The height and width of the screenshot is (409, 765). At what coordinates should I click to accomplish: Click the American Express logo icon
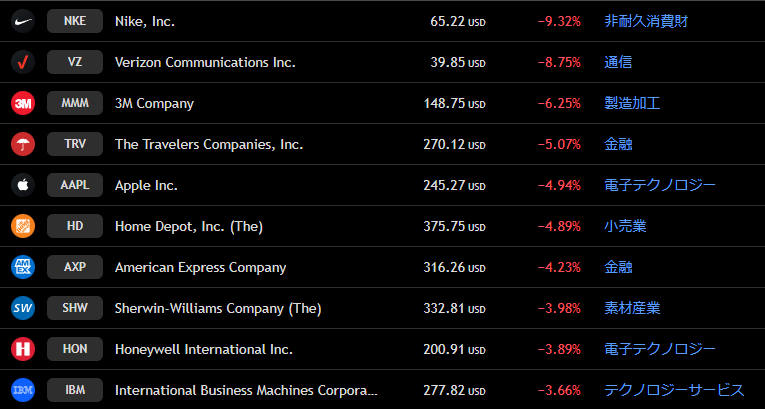coord(23,267)
